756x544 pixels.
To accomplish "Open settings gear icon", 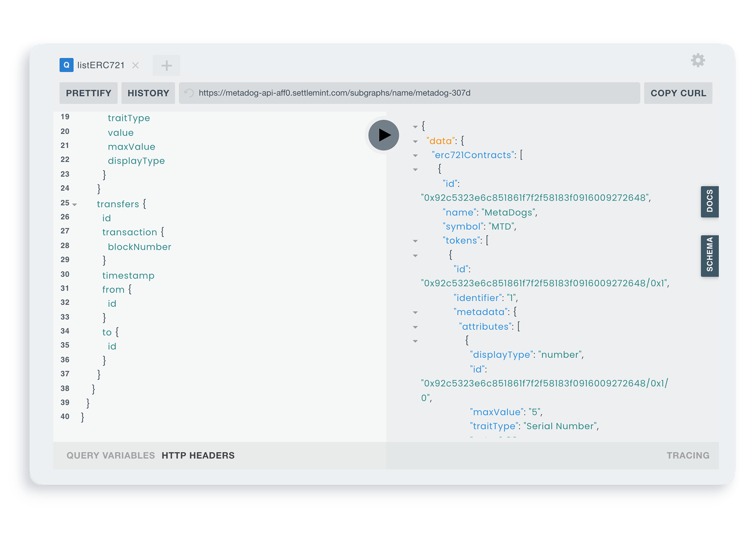I will (698, 60).
